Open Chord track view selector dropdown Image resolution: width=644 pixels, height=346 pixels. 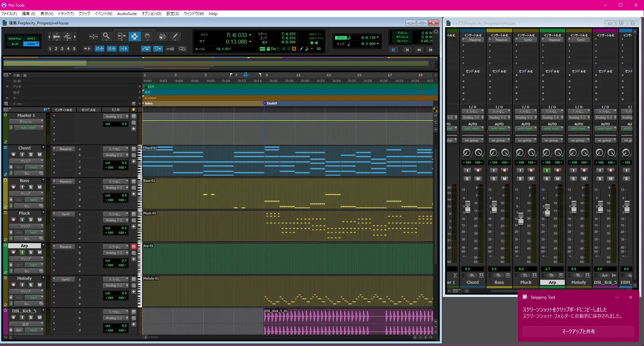click(x=26, y=161)
